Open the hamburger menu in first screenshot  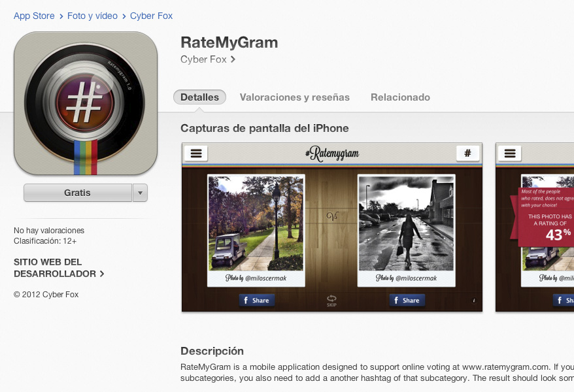(x=195, y=154)
